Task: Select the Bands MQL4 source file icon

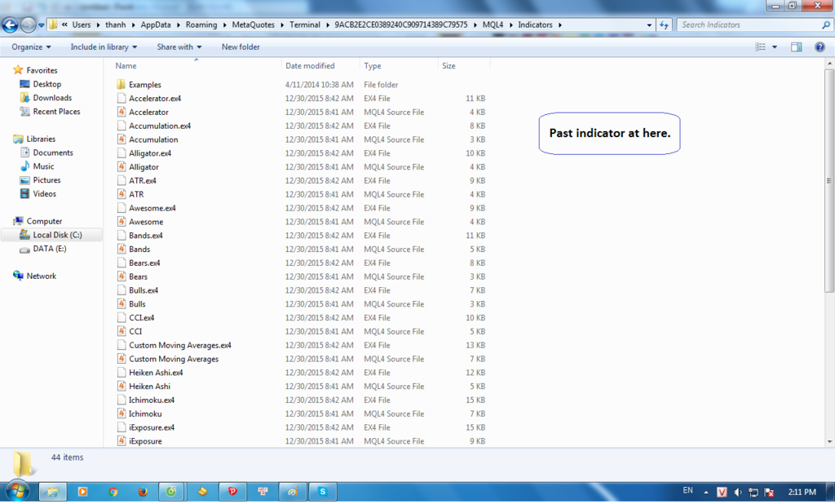Action: [121, 250]
